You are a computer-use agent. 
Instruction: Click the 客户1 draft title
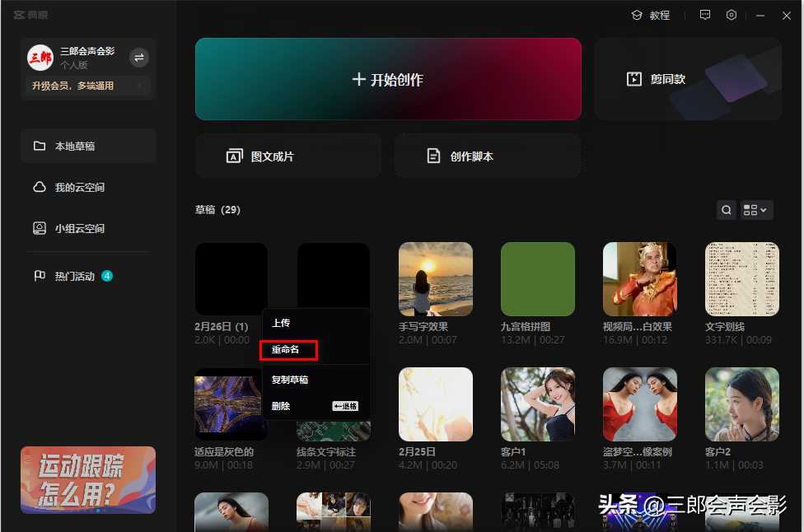pos(513,452)
